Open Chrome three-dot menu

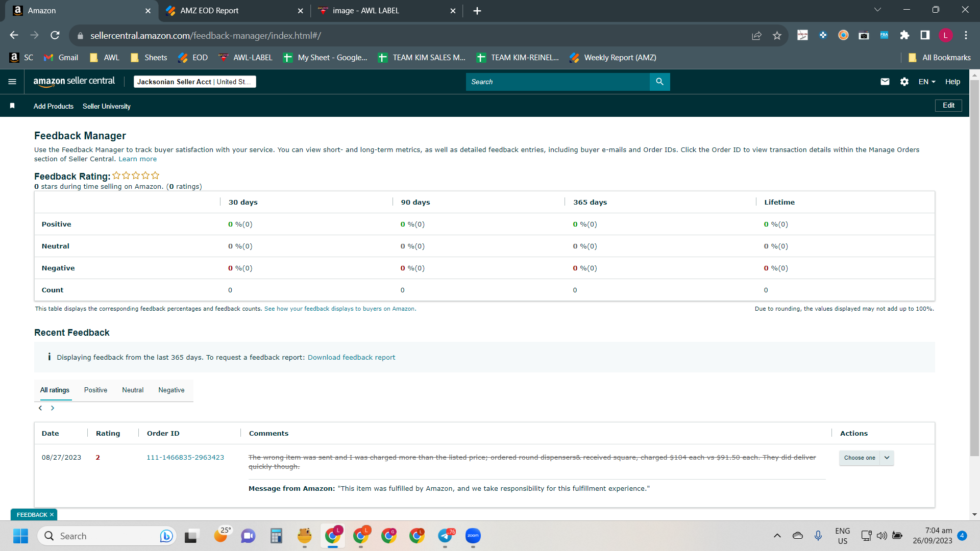(966, 35)
